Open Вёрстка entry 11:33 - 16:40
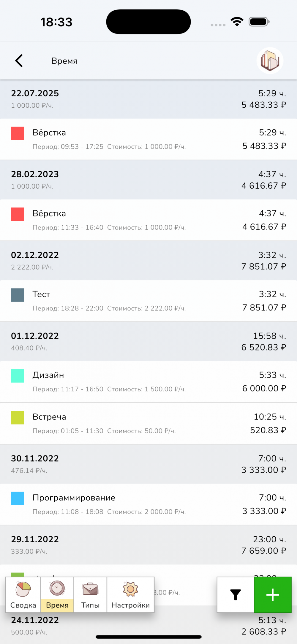 click(148, 220)
